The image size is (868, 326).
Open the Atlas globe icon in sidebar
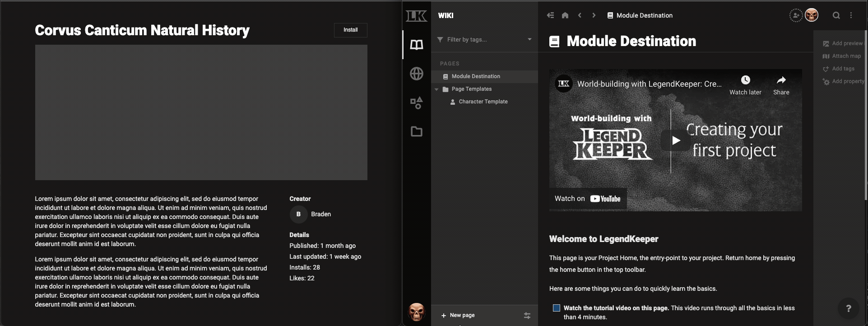tap(416, 74)
